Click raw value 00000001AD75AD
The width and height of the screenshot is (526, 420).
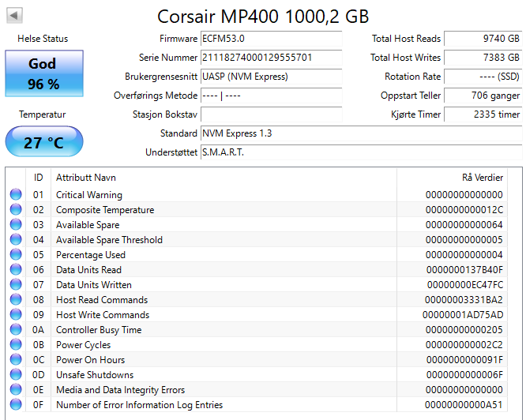coord(463,315)
